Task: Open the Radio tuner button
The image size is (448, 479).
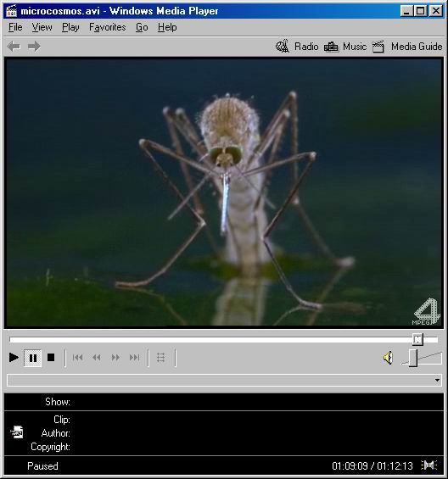Action: (x=297, y=47)
